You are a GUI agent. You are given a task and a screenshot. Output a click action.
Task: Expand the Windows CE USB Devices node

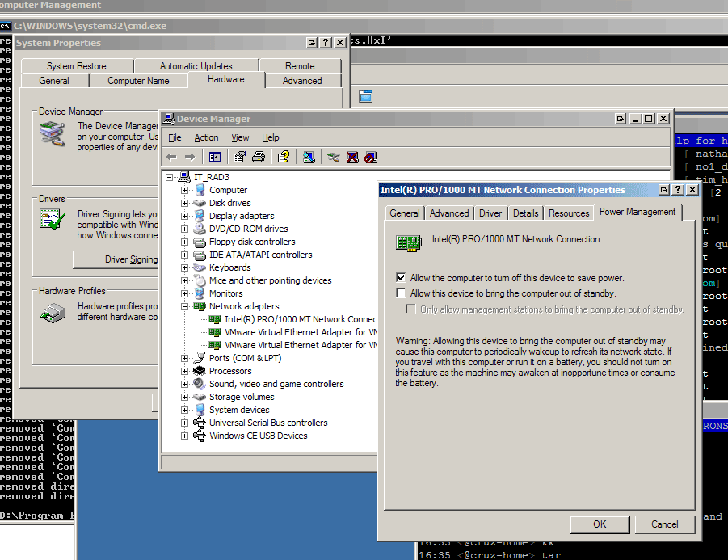pos(185,436)
